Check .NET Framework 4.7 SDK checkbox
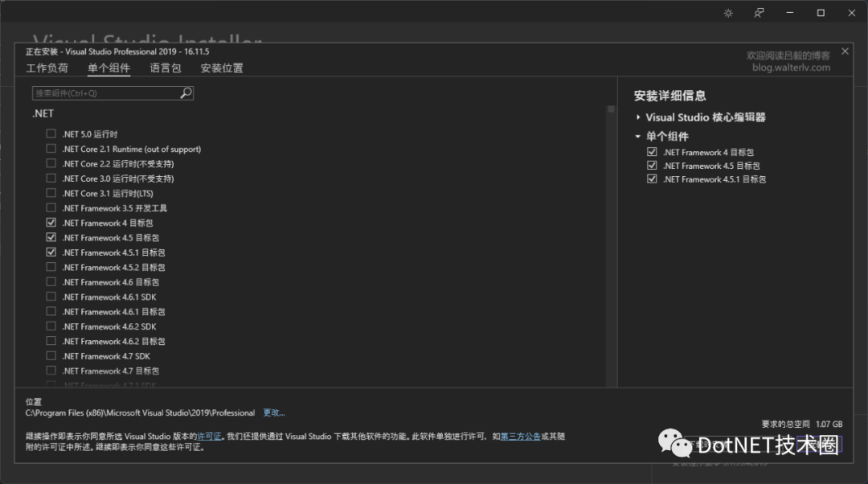Image resolution: width=868 pixels, height=484 pixels. [51, 355]
